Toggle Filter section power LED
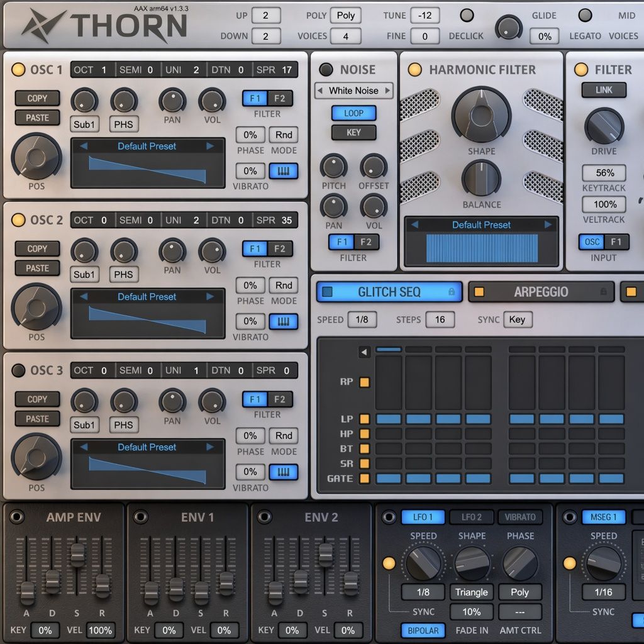Screen dimensions: 644x644 [x=580, y=69]
